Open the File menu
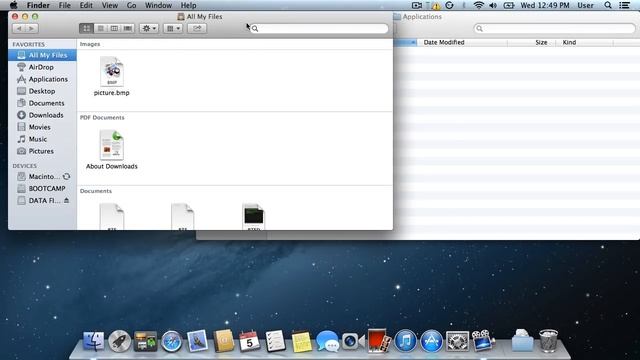The image size is (640, 360). pyautogui.click(x=64, y=5)
